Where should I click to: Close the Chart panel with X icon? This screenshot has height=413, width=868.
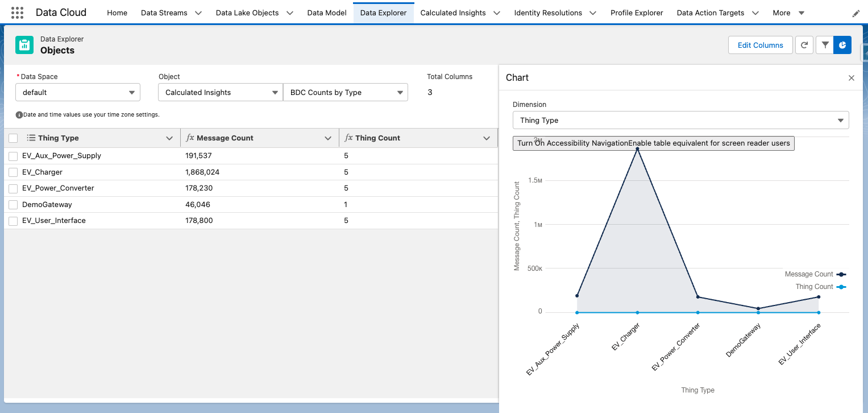tap(851, 78)
